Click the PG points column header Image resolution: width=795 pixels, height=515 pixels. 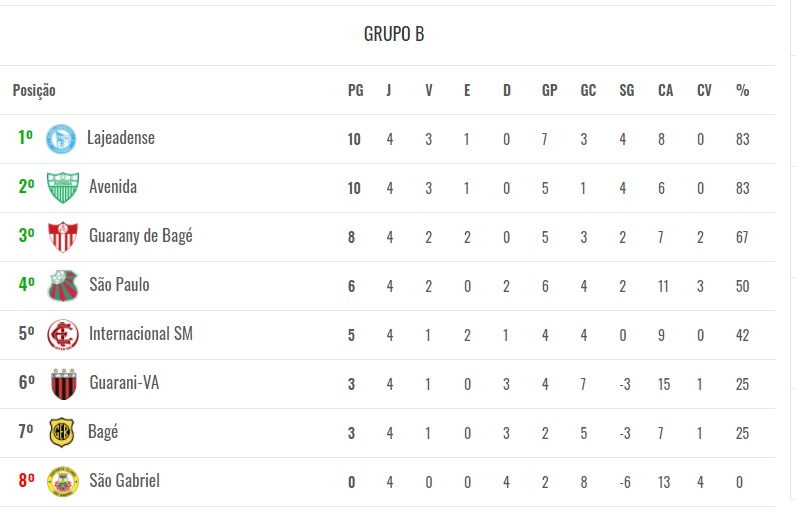click(355, 91)
